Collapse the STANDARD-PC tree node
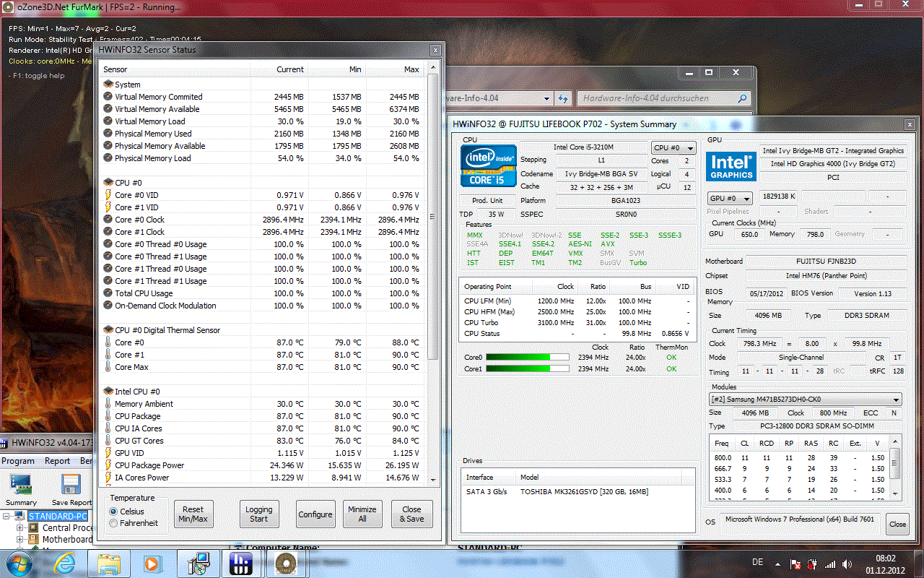 [x=7, y=517]
